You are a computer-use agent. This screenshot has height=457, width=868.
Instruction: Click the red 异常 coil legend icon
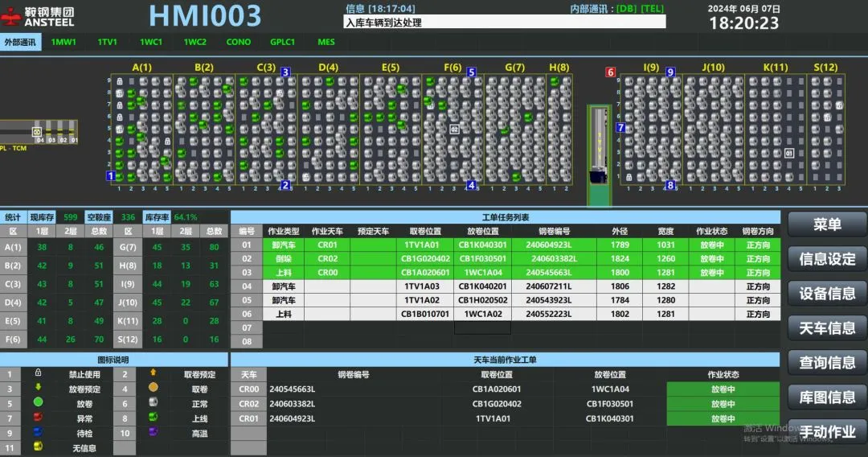pyautogui.click(x=38, y=418)
